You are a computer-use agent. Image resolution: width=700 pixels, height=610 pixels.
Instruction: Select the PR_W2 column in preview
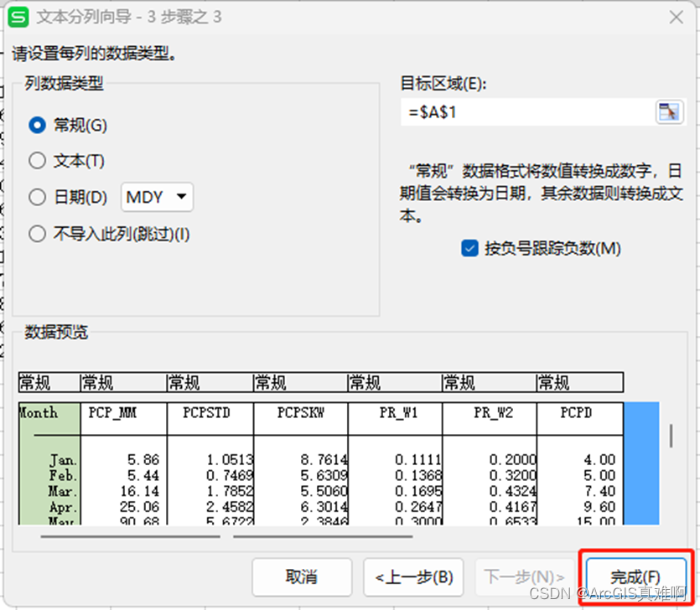[490, 463]
